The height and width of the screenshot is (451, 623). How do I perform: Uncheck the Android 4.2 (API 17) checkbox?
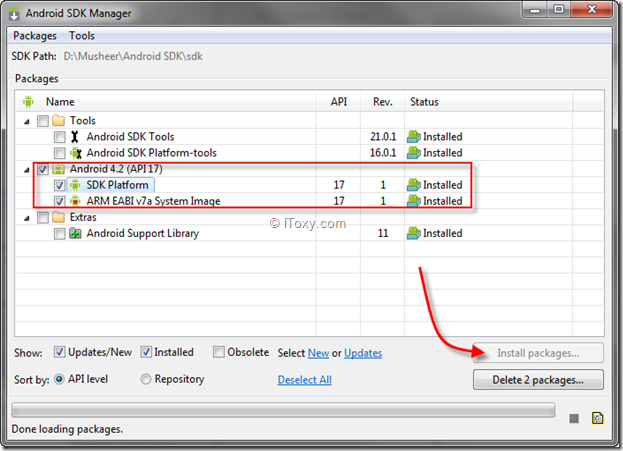[x=43, y=170]
